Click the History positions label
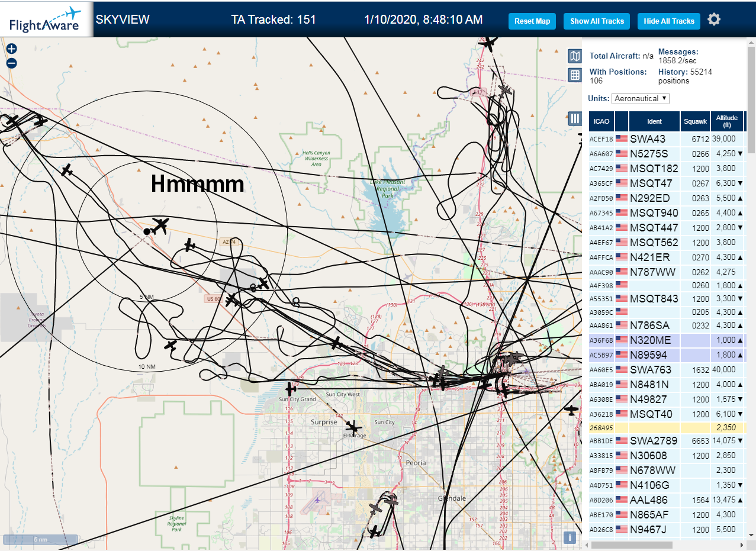The image size is (756, 551). click(673, 72)
